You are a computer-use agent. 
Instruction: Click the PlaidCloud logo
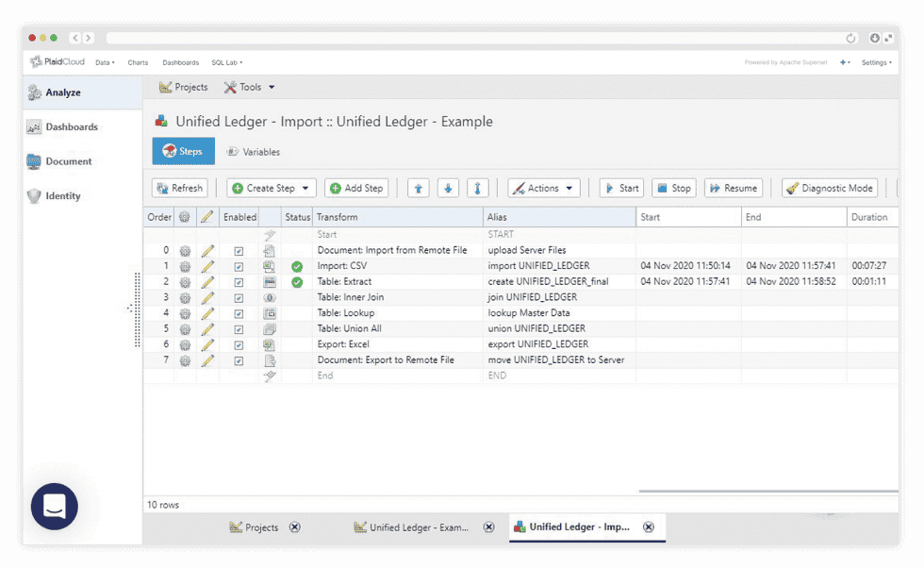(58, 62)
